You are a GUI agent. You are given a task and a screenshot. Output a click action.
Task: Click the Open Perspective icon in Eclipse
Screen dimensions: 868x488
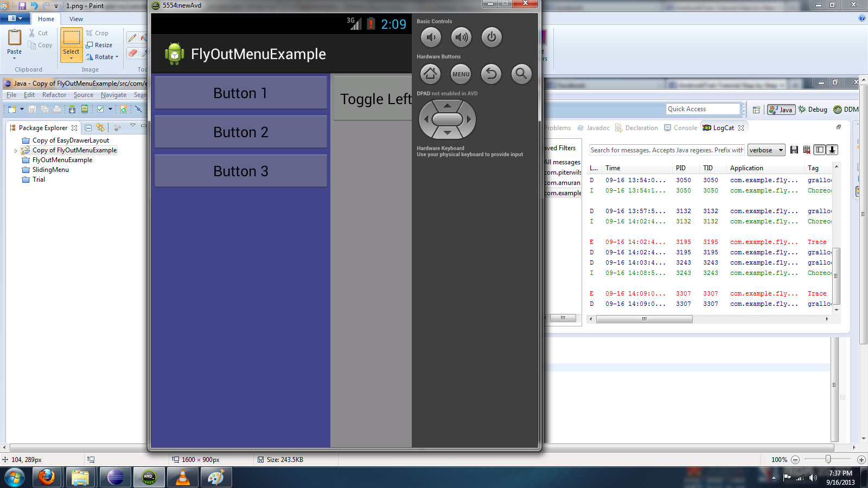click(x=756, y=110)
